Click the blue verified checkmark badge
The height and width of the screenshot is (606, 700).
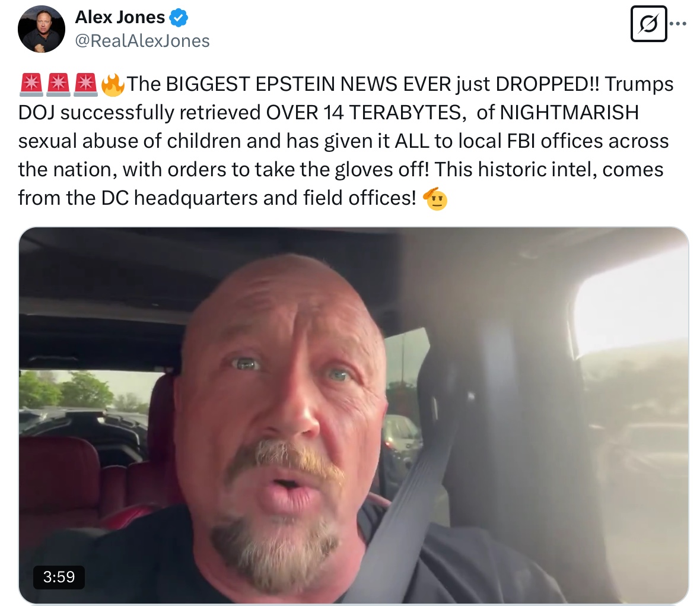tap(179, 18)
